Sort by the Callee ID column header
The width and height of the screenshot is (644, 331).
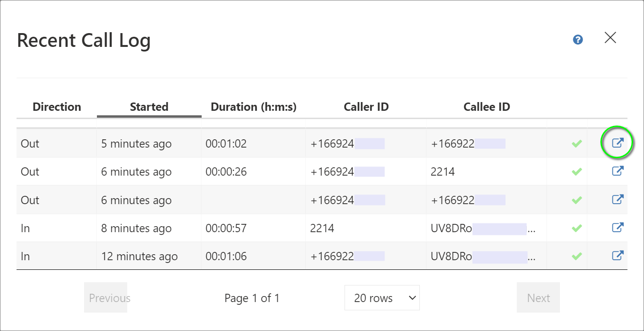[486, 107]
